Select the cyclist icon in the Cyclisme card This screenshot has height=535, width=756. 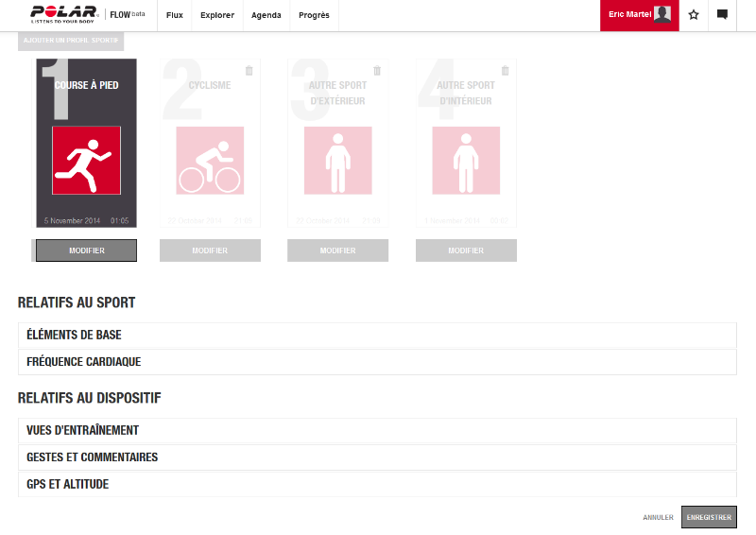(x=210, y=160)
